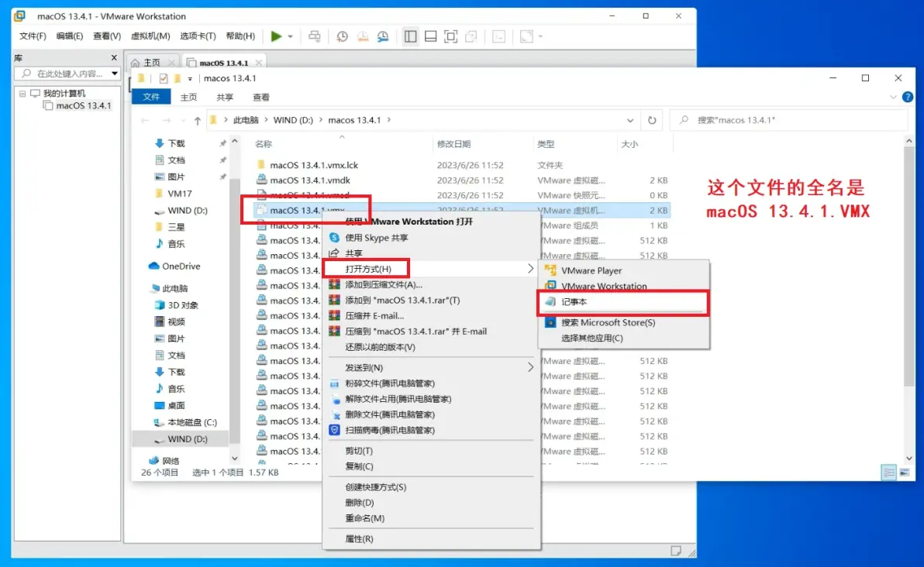Viewport: 924px width, 567px height.
Task: Sort files by the 大小 column header
Action: [x=629, y=144]
